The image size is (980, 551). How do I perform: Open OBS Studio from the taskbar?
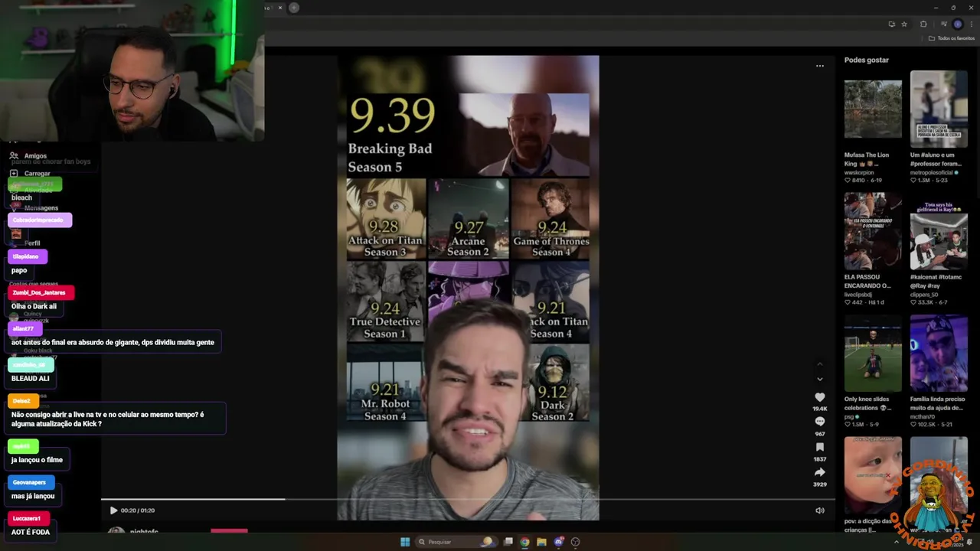pos(576,542)
